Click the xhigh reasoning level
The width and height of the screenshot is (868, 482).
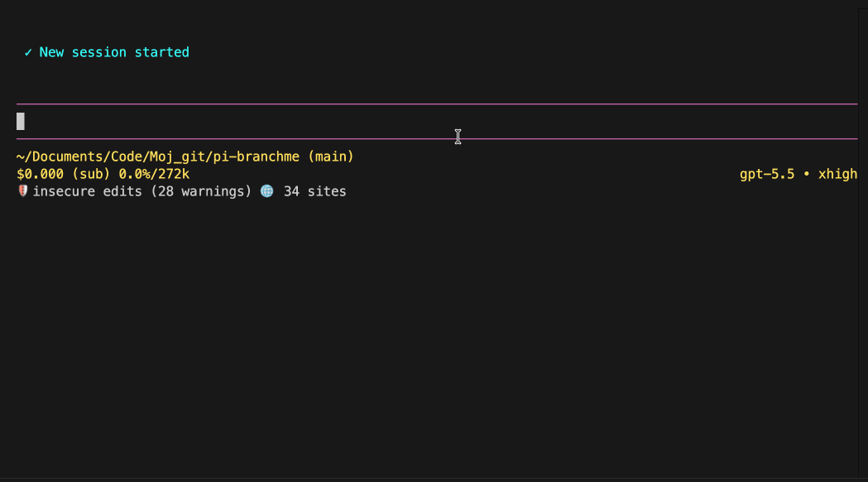[x=837, y=174]
